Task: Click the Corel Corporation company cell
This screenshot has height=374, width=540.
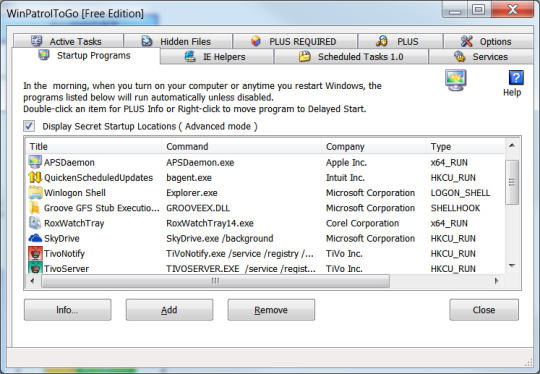Action: tap(362, 223)
